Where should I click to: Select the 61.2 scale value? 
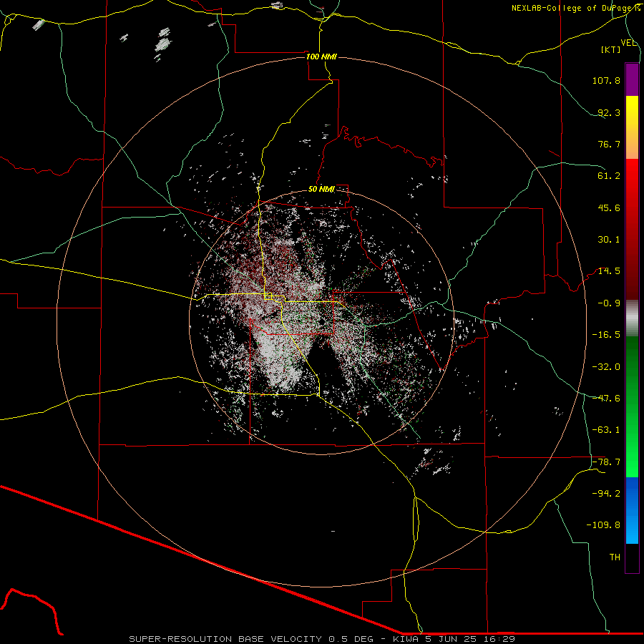click(x=609, y=176)
